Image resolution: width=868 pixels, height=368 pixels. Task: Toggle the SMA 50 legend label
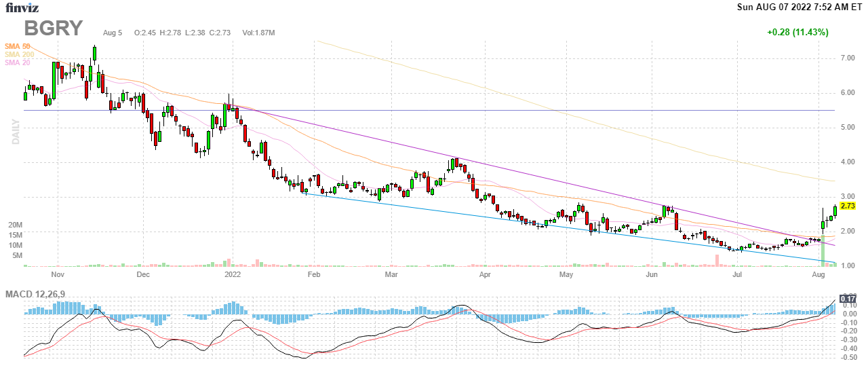click(17, 45)
